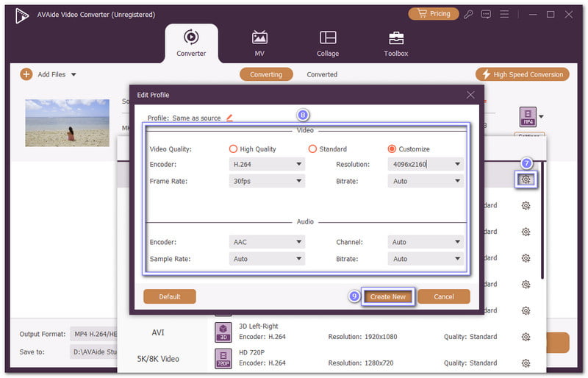This screenshot has height=378, width=588.
Task: Select 5K/8K Video in format list
Action: (158, 359)
